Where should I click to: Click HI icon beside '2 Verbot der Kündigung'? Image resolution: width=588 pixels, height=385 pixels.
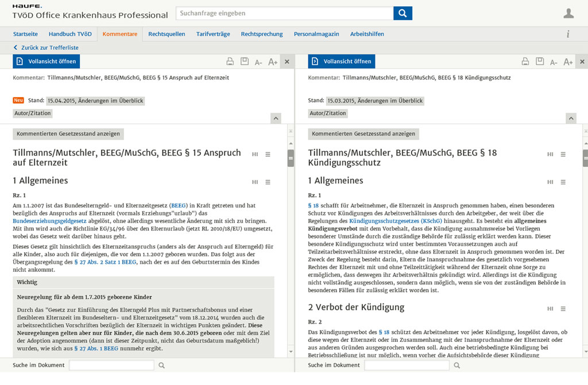pyautogui.click(x=550, y=309)
